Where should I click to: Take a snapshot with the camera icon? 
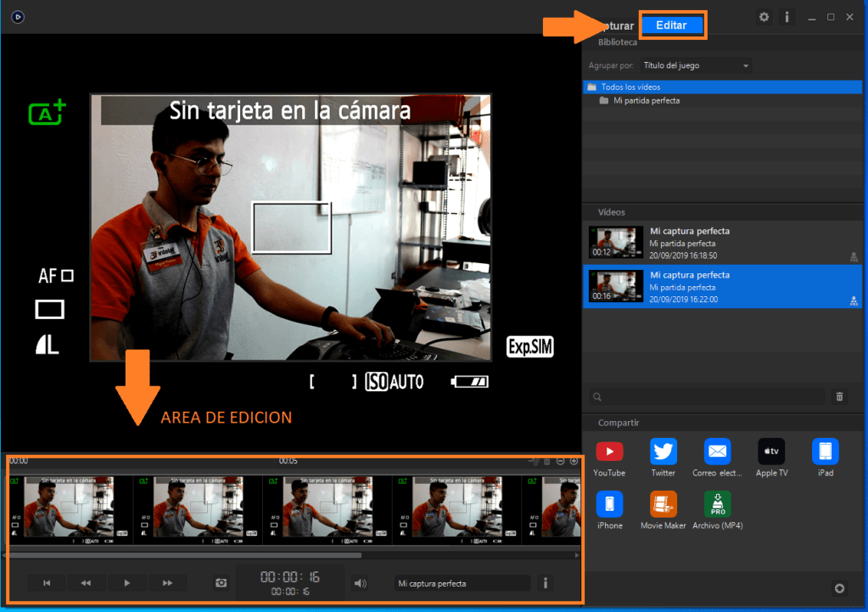coord(221,583)
